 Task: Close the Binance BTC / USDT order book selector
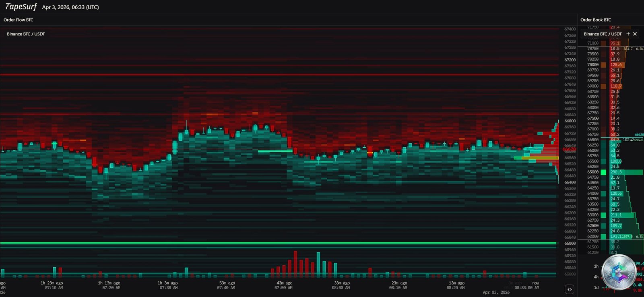(x=635, y=34)
